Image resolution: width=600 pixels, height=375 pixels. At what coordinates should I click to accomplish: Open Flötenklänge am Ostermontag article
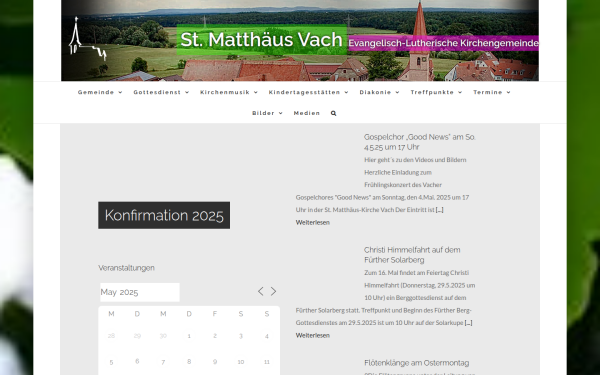click(416, 363)
